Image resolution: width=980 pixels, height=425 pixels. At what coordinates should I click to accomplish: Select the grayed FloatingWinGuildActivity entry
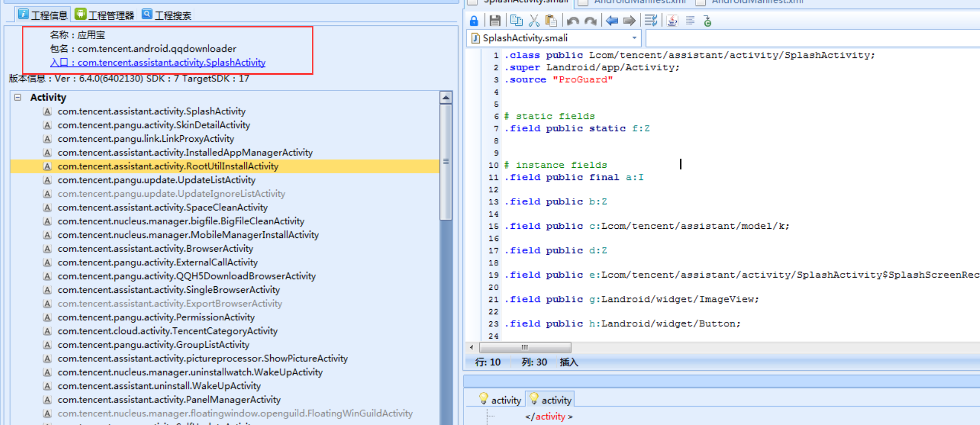tap(235, 413)
